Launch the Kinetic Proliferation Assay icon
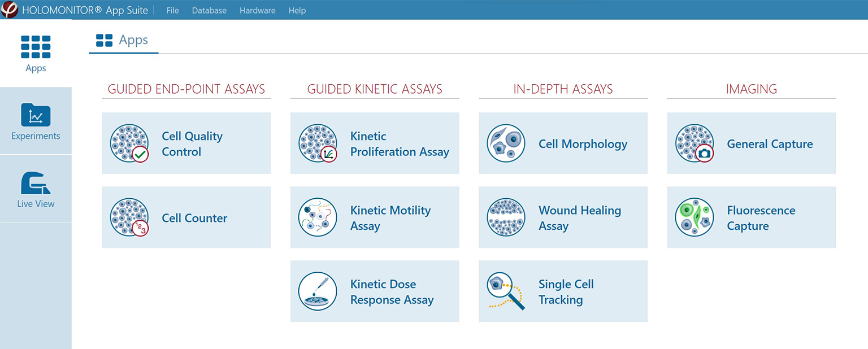Viewport: 868px width, 349px height. pos(318,143)
